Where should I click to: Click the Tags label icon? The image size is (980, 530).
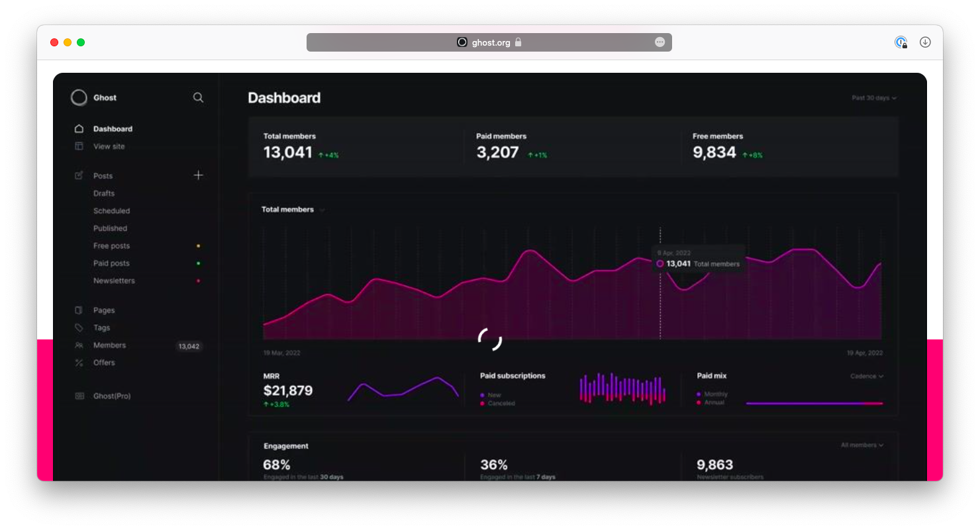79,328
